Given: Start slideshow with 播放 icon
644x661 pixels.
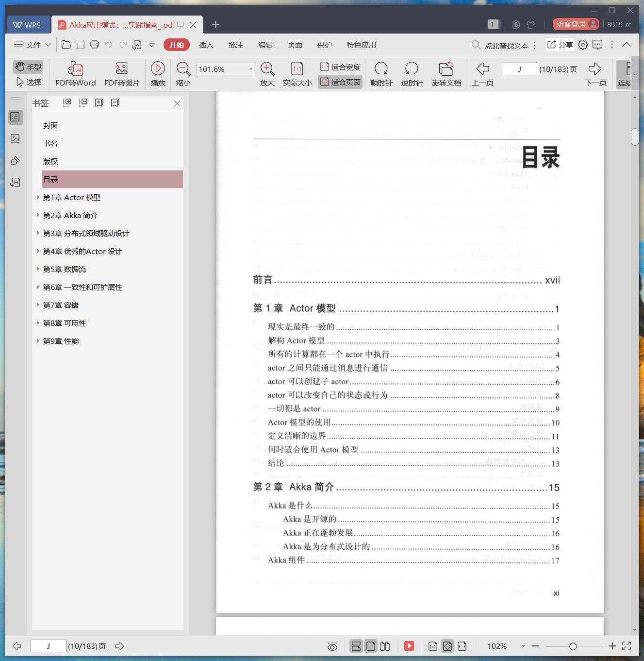Looking at the screenshot, I should (158, 74).
